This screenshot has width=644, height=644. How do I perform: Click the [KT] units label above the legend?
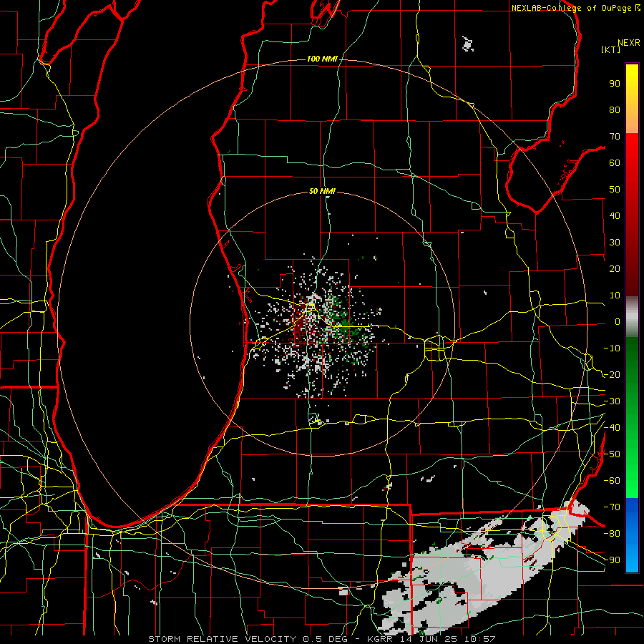tap(611, 49)
